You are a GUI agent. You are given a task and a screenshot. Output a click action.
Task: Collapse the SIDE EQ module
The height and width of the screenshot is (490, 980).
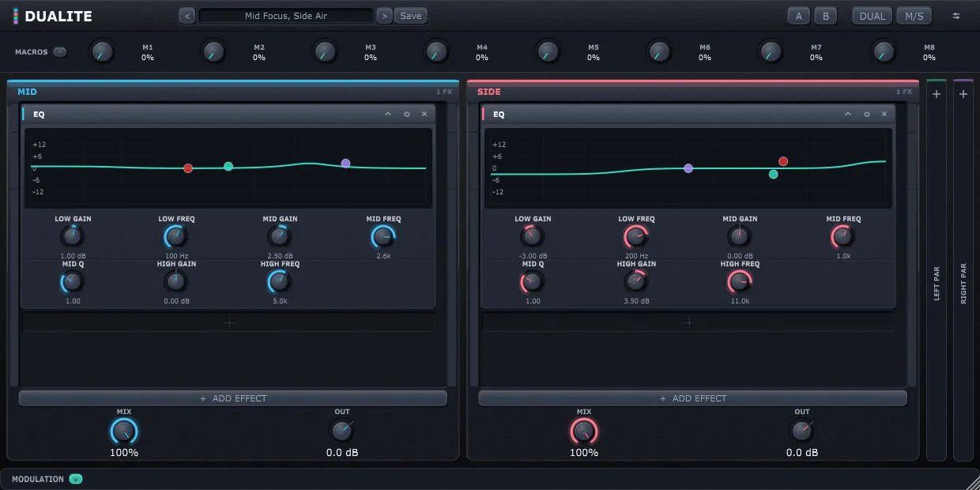point(848,114)
